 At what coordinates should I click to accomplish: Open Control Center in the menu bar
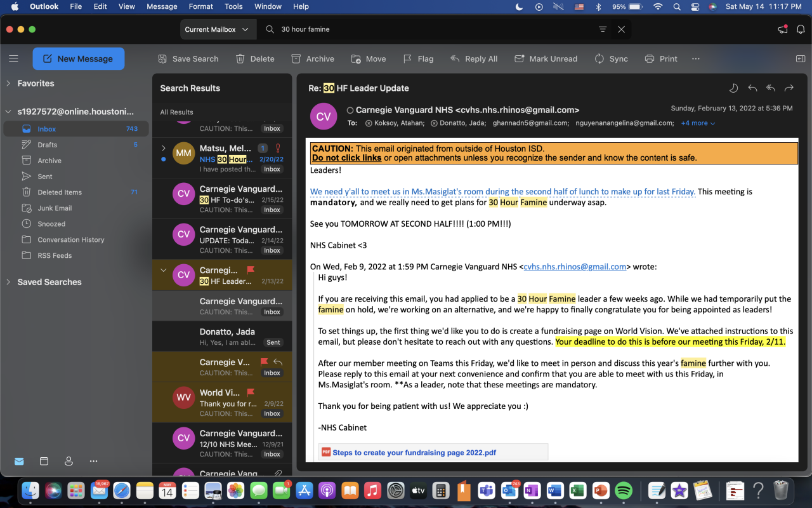click(695, 7)
